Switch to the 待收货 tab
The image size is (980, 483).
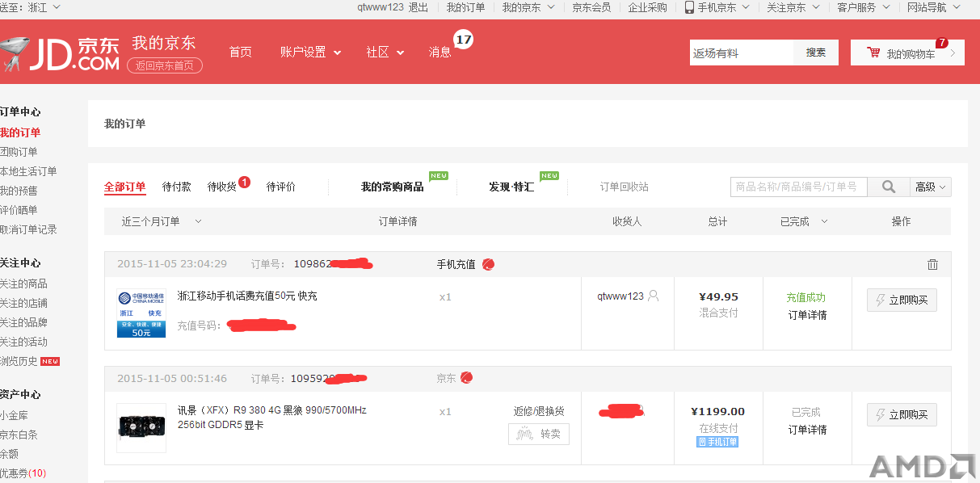pyautogui.click(x=222, y=187)
